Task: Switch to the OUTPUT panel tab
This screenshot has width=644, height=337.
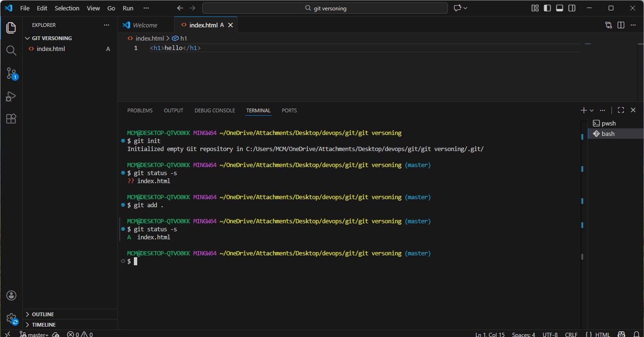Action: click(173, 110)
